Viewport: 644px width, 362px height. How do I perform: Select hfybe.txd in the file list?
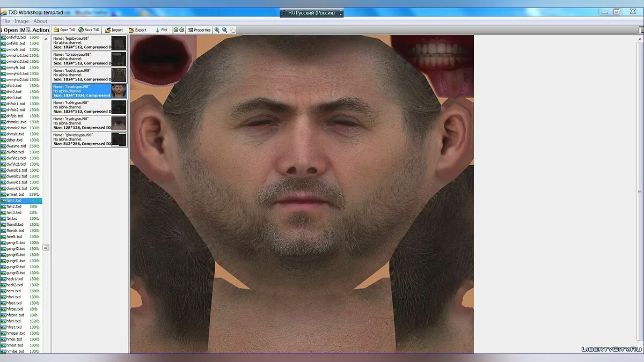[21, 309]
